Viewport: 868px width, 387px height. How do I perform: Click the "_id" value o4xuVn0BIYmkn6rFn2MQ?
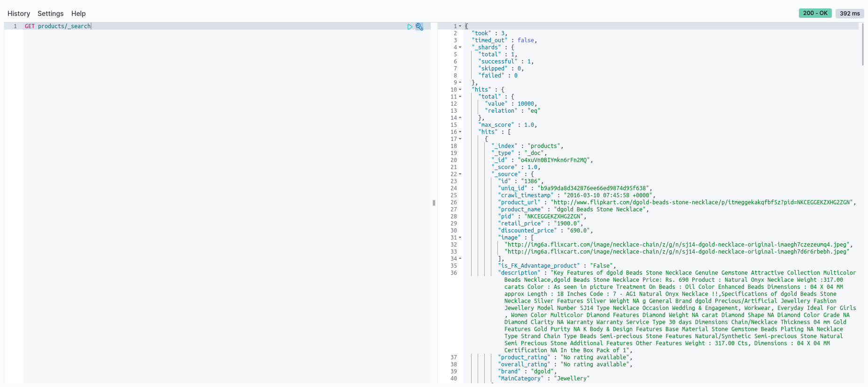coord(554,160)
